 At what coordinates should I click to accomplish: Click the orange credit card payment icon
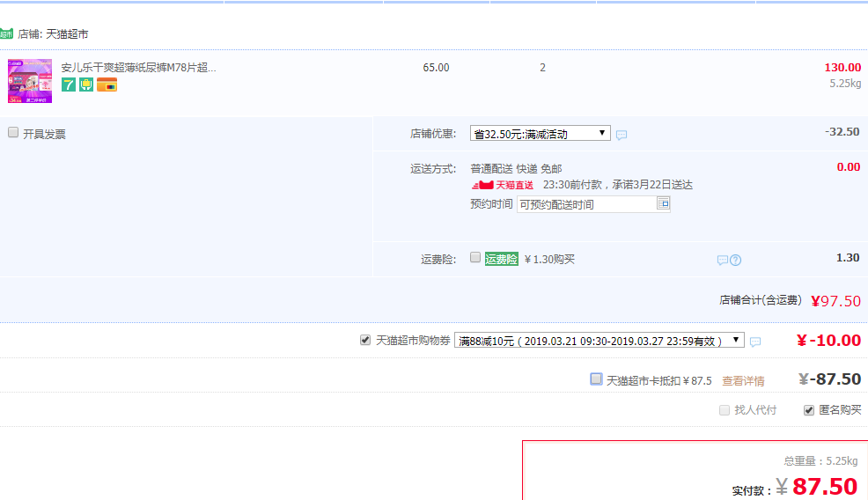(x=107, y=85)
